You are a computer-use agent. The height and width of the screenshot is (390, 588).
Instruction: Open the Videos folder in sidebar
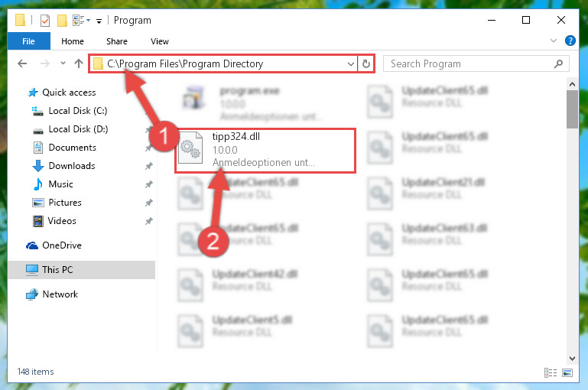coord(54,221)
